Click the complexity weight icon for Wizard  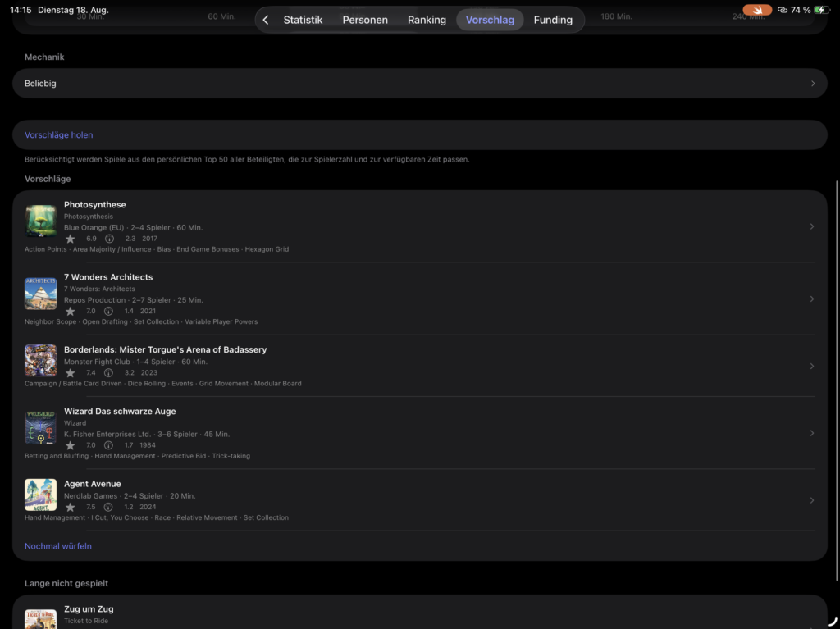click(x=109, y=445)
